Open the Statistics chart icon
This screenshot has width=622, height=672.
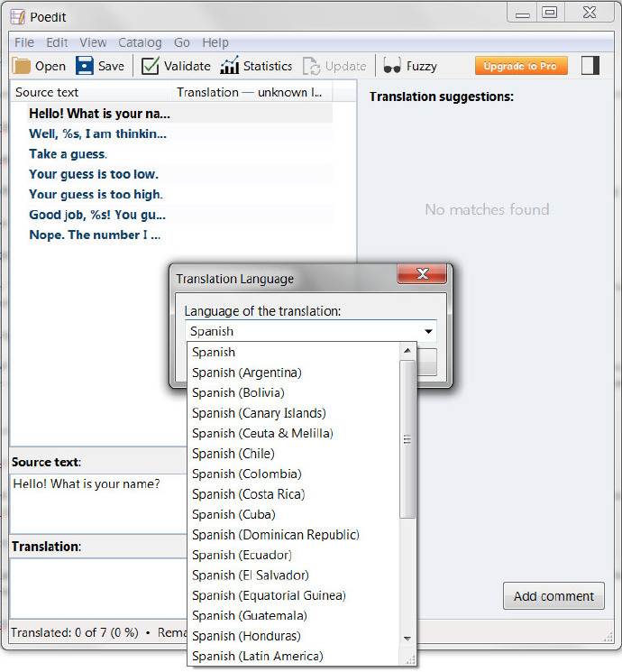230,66
